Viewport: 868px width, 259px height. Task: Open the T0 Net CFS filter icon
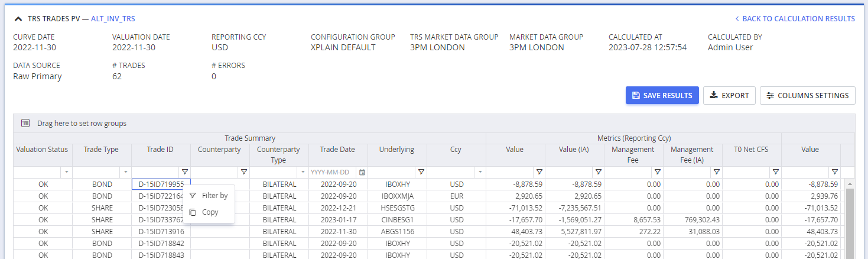775,172
